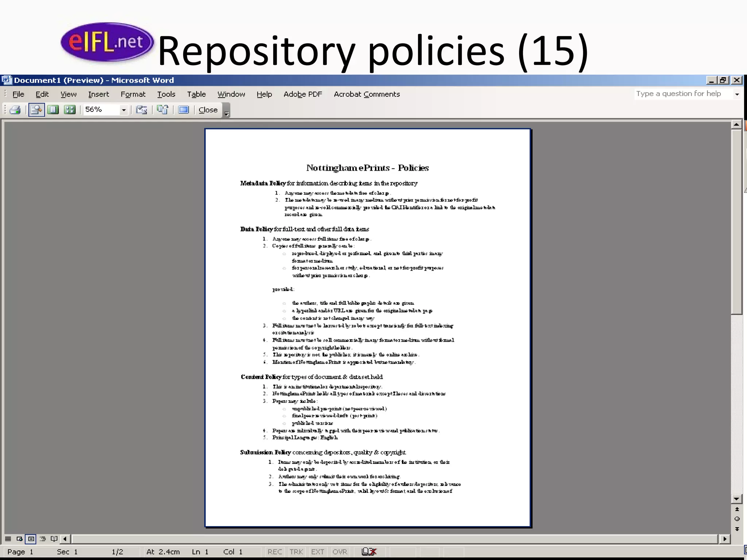The image size is (747, 560).
Task: Click the Print icon in toolbar
Action: pyautogui.click(x=15, y=110)
